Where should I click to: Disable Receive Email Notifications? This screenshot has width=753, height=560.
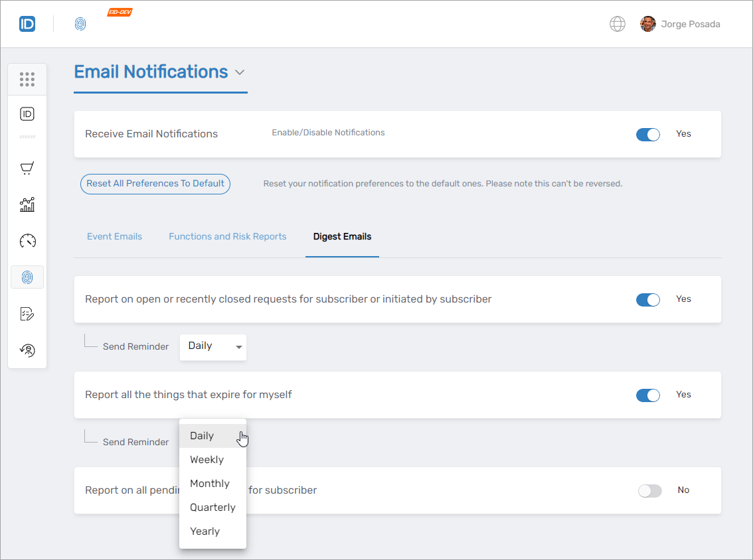pyautogui.click(x=647, y=134)
